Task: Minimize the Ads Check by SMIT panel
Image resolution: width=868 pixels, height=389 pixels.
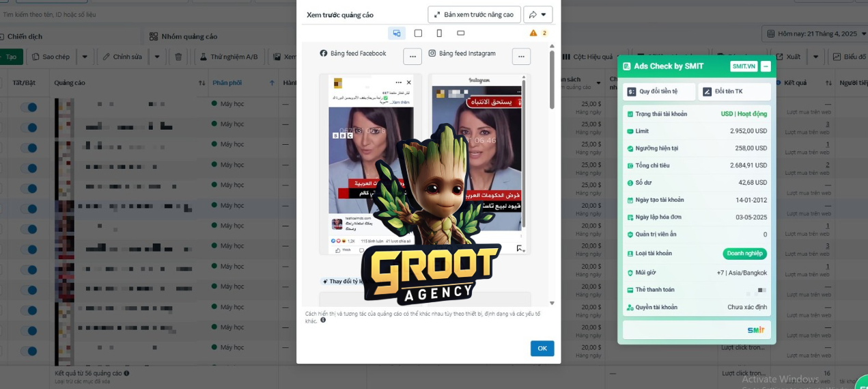Action: point(766,66)
